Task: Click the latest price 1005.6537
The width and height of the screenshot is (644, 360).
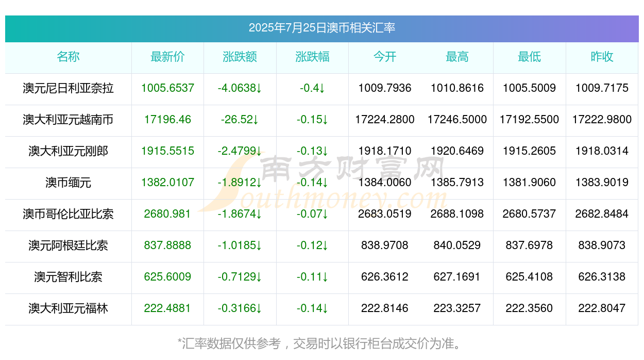Action: pyautogui.click(x=167, y=88)
